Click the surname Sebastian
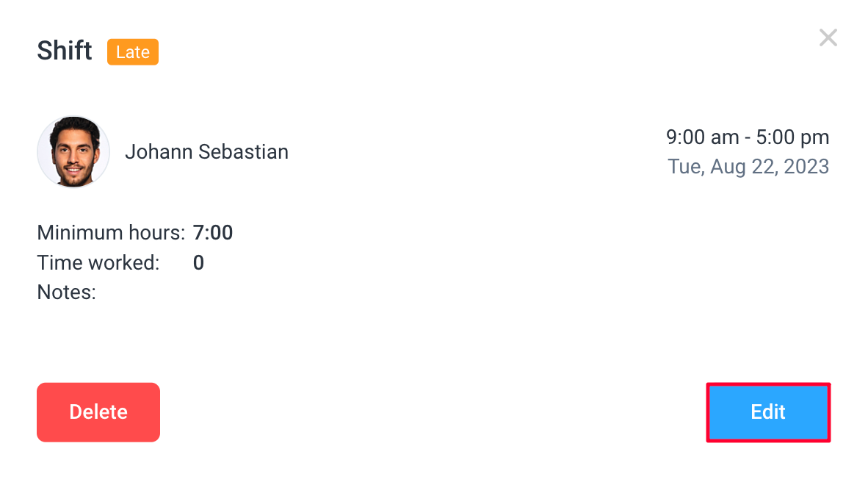The image size is (868, 482). pos(243,152)
